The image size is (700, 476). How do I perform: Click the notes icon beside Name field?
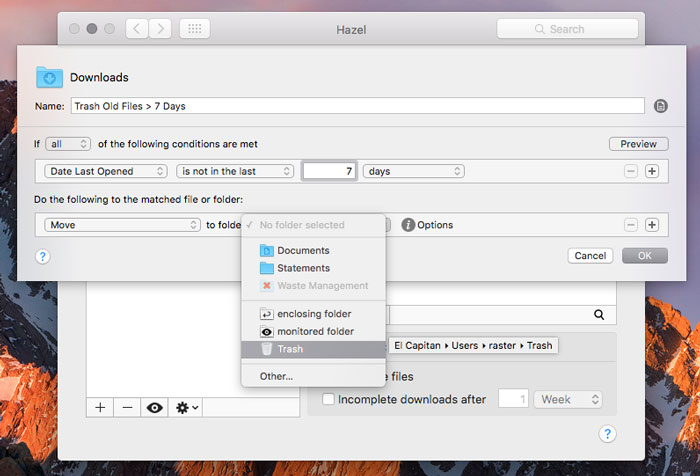(660, 106)
